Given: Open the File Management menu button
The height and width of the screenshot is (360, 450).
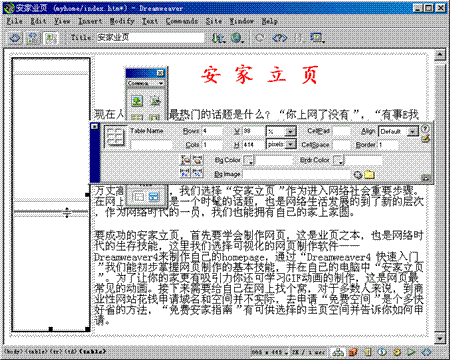Looking at the screenshot, I should pos(218,38).
